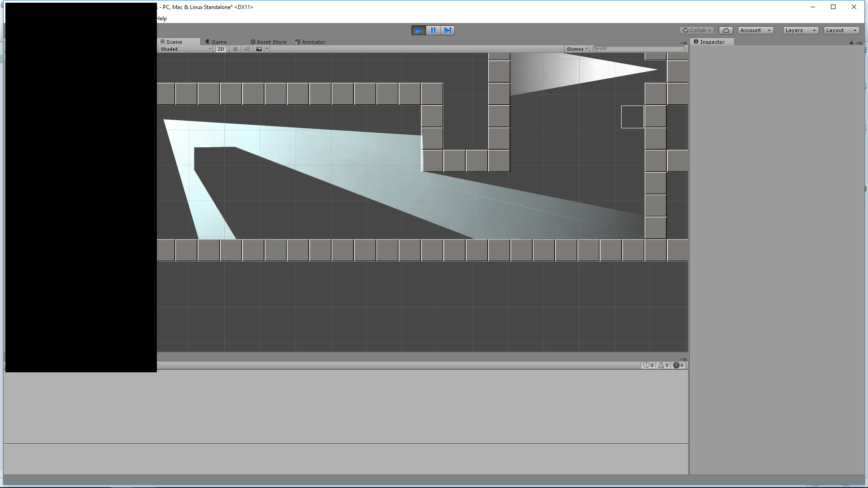Toggle console warning messages filter

pos(663,365)
